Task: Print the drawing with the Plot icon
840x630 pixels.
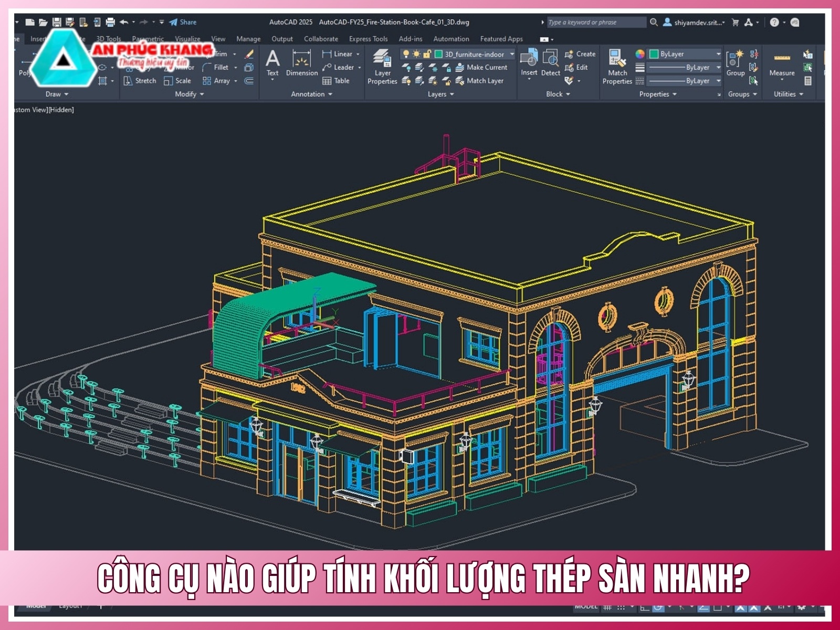Action: [110, 22]
